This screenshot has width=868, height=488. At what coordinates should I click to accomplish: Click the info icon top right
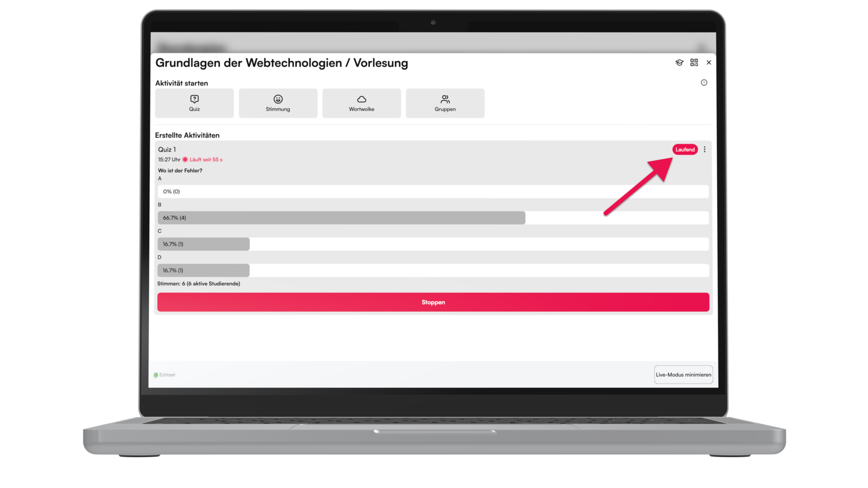point(704,82)
